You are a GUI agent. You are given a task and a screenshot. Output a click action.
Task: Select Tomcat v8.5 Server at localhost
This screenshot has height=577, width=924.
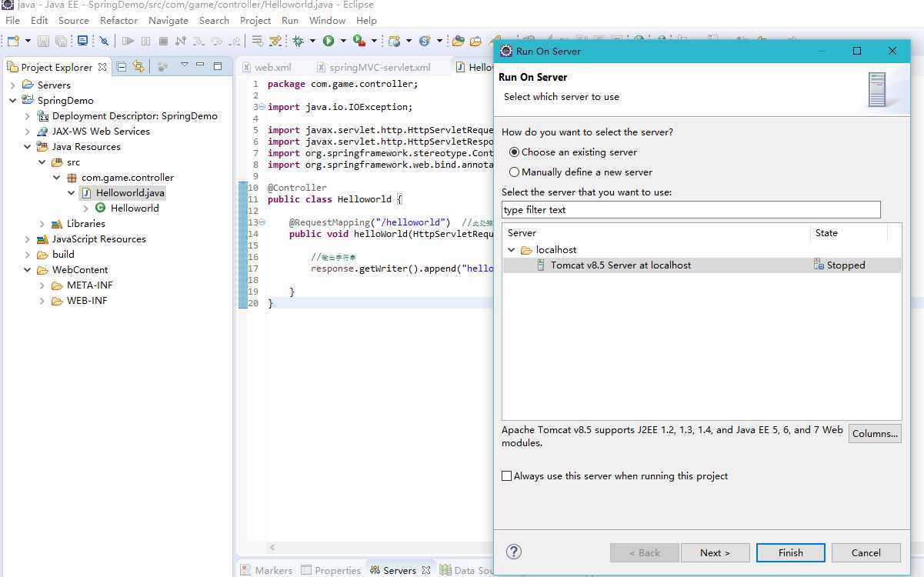tap(701, 265)
